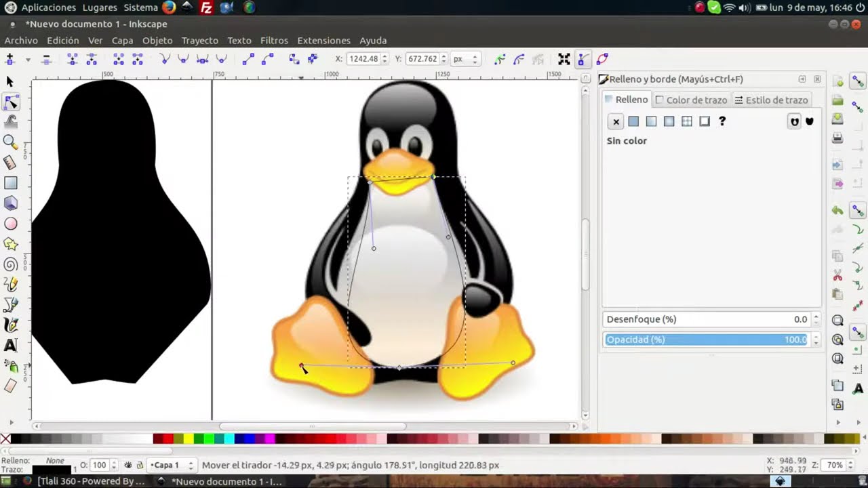The image size is (868, 488).
Task: Switch to Color de trazo tab
Action: 691,100
